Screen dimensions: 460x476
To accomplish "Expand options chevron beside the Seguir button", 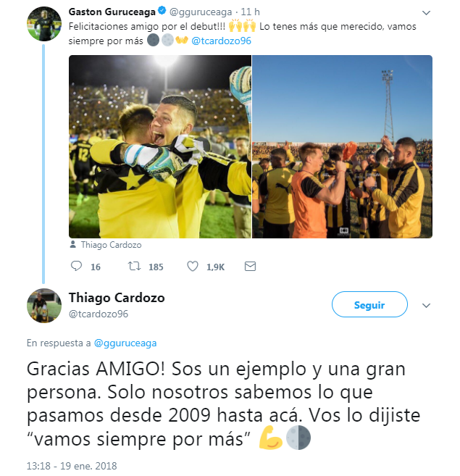I will tap(426, 306).
